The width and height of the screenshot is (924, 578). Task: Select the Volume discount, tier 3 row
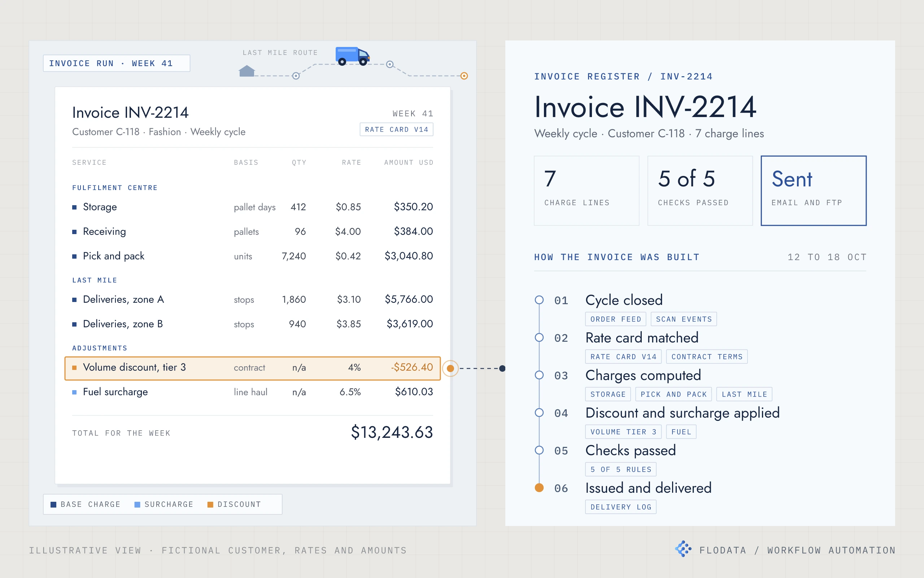(252, 368)
